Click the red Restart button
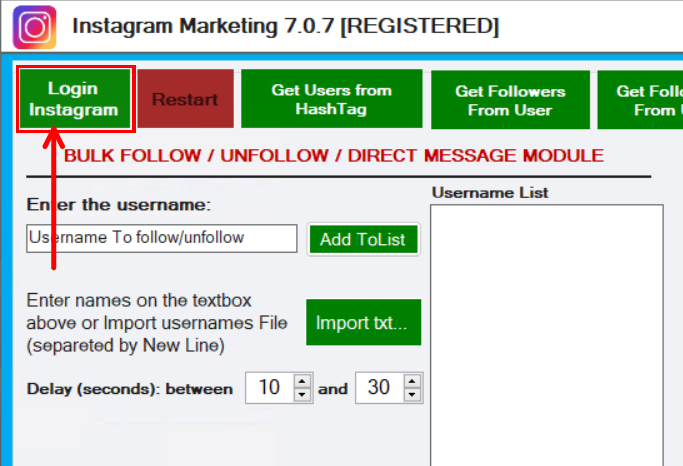Image resolution: width=683 pixels, height=466 pixels. click(185, 99)
